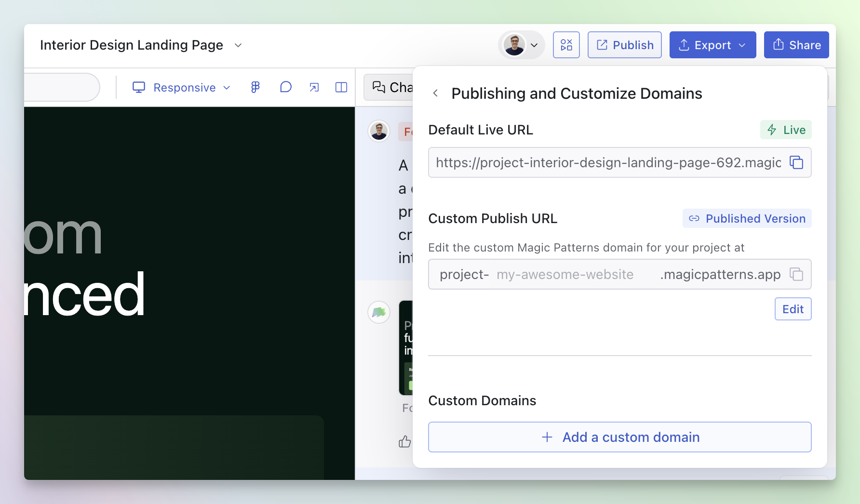Click Add a custom domain

619,437
